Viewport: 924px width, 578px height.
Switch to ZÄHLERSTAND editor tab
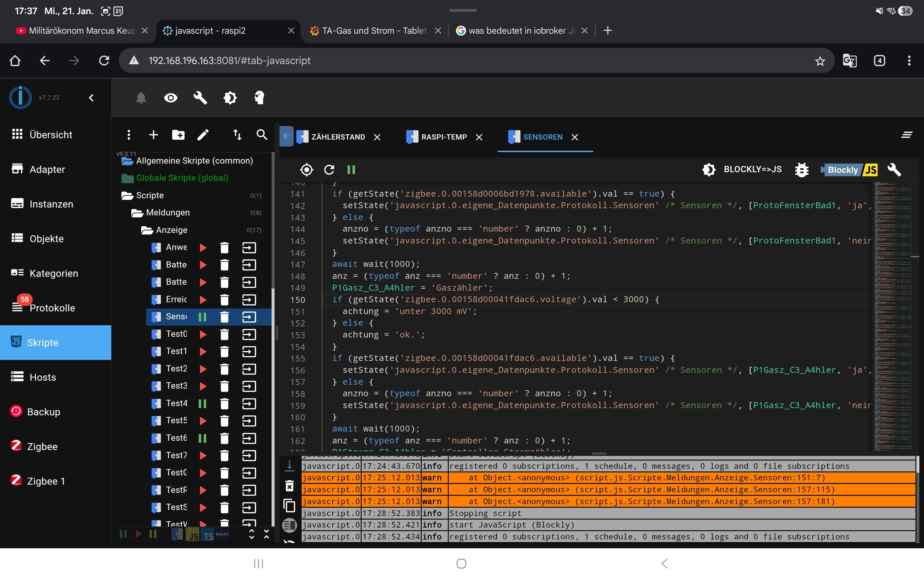click(338, 137)
